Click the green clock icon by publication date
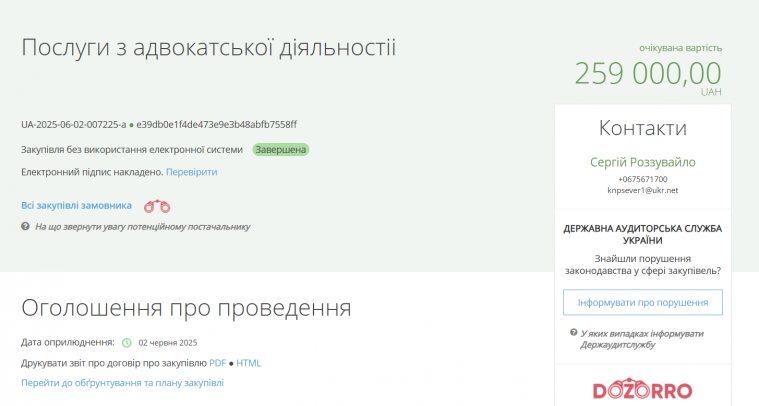Viewport: 759px width, 406px height. (x=127, y=342)
